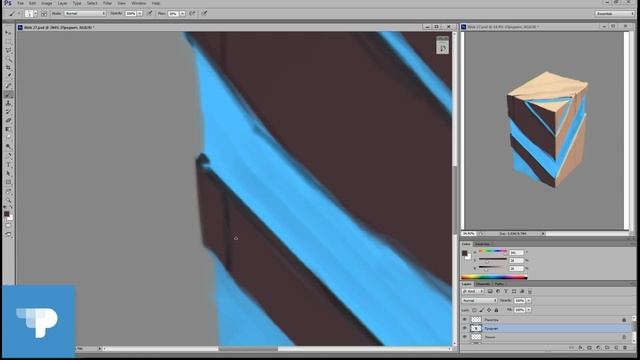Toggle lock image pixels brush icon
The width and height of the screenshot is (640, 360).
(x=482, y=310)
